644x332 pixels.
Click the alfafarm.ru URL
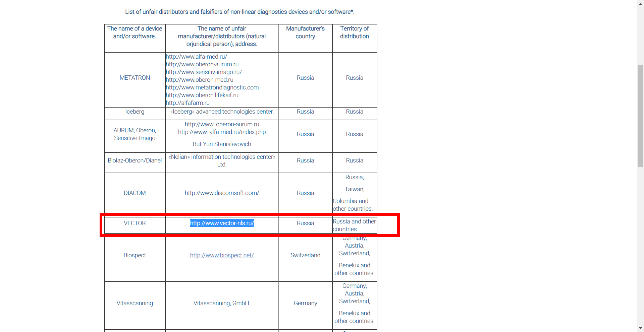click(x=187, y=103)
